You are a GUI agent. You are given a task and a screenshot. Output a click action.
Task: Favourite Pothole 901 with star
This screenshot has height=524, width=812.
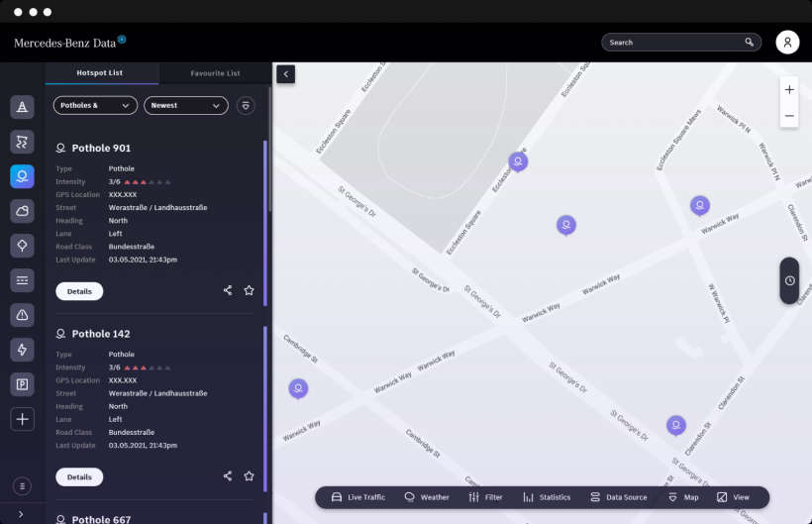click(250, 290)
